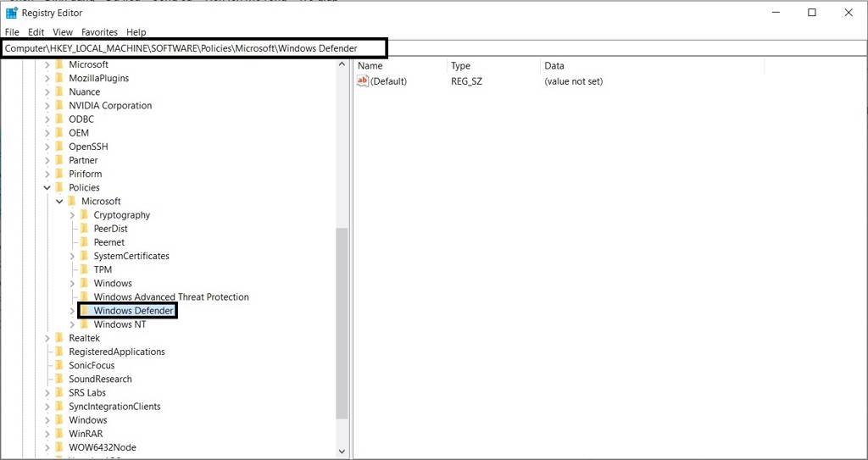Select the Windows Advanced Threat Protection folder icon

tap(84, 297)
